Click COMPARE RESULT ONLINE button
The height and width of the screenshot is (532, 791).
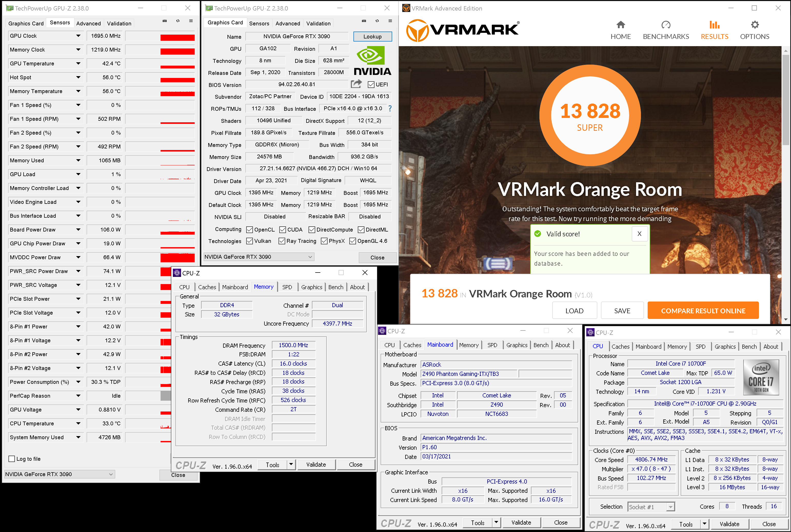[703, 310]
